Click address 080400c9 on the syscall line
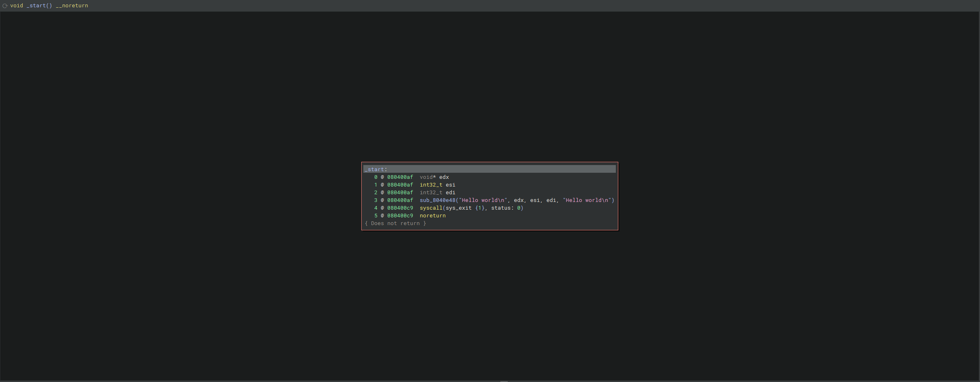The height and width of the screenshot is (382, 980). coord(400,208)
